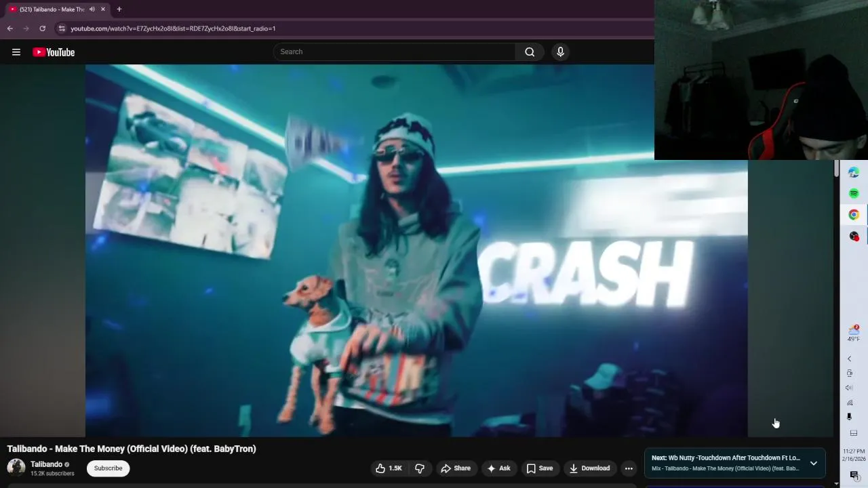Image resolution: width=868 pixels, height=488 pixels.
Task: Click the Next: Wb Nutty -Touchdown title
Action: pyautogui.click(x=726, y=458)
